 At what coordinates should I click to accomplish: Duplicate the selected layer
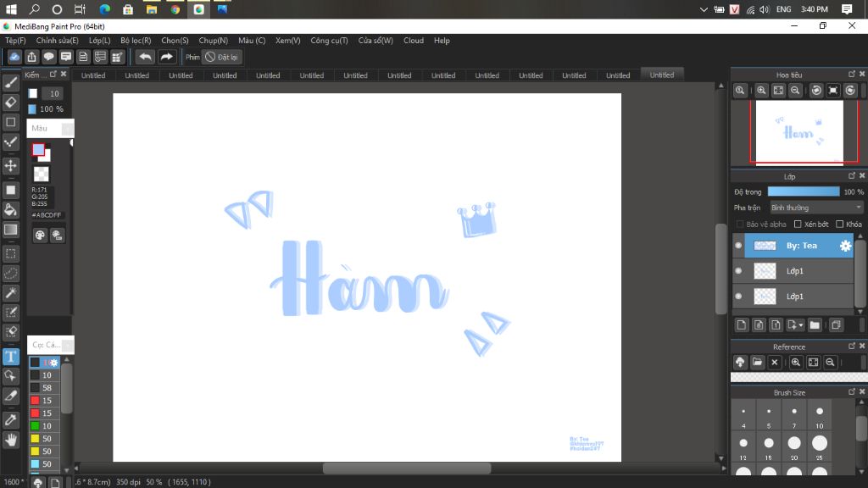point(836,325)
